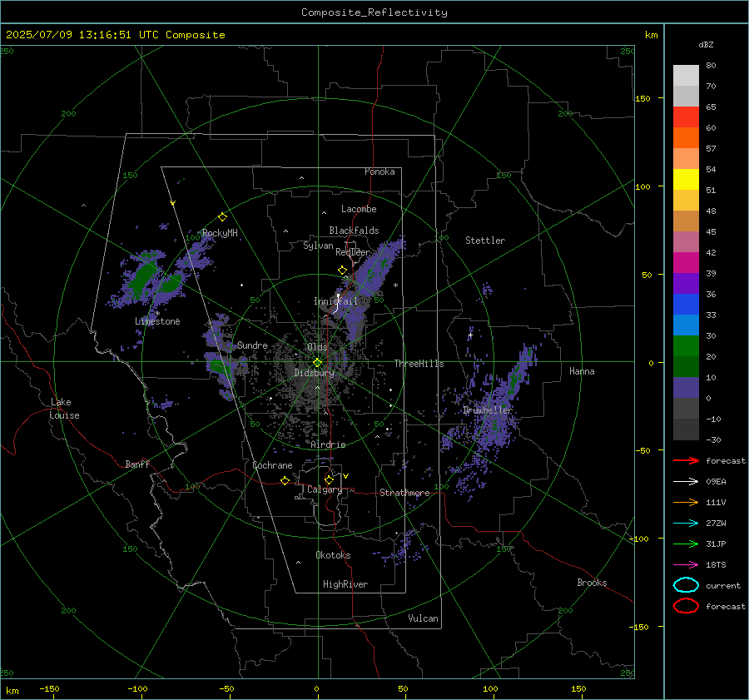Click the white 09EA arrow symbol
The image size is (749, 700).
pyautogui.click(x=686, y=481)
